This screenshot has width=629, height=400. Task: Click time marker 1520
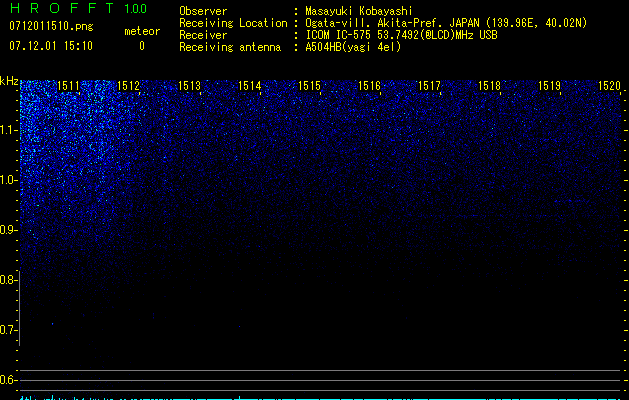click(x=609, y=86)
